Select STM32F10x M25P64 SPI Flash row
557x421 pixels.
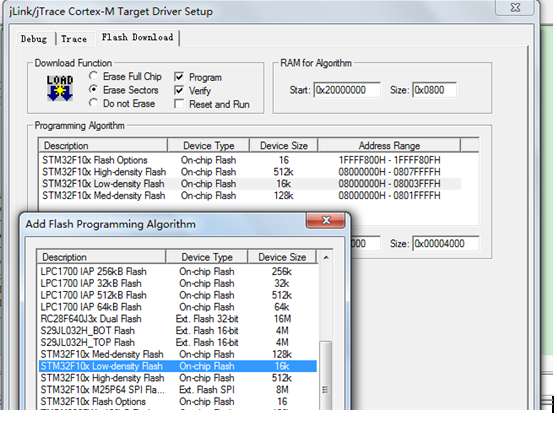tap(178, 390)
